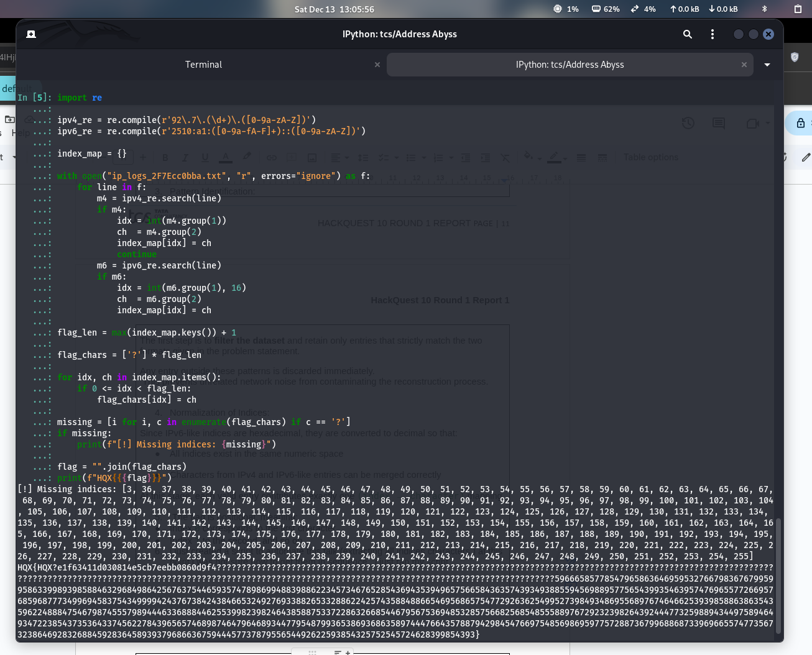Click the '[!] Missing indices:' output text
Image resolution: width=812 pixels, height=655 pixels.
67,489
